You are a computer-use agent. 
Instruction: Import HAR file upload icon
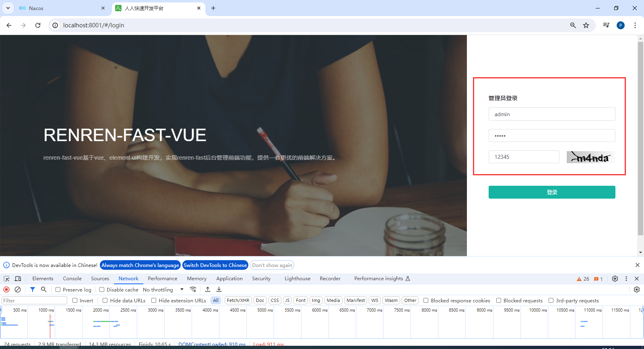(208, 289)
